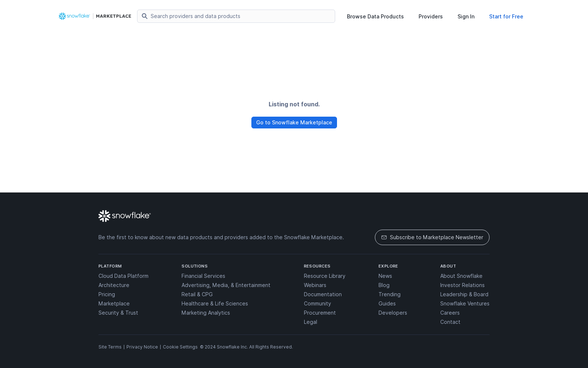Viewport: 588px width, 368px height.
Task: Open the Blog link
Action: pyautogui.click(x=384, y=285)
